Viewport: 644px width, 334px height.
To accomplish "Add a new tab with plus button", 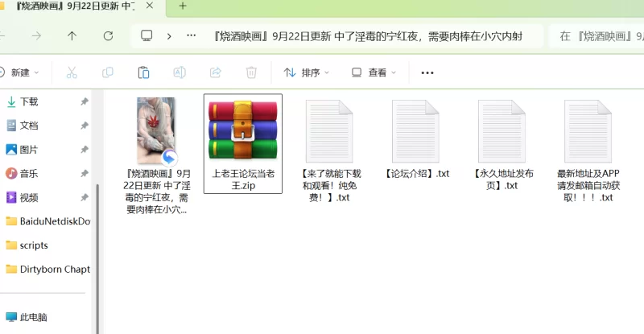I will coord(183,6).
